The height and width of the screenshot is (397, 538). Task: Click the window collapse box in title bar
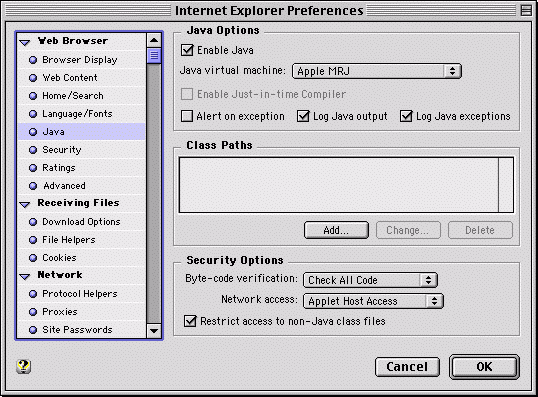pos(526,10)
